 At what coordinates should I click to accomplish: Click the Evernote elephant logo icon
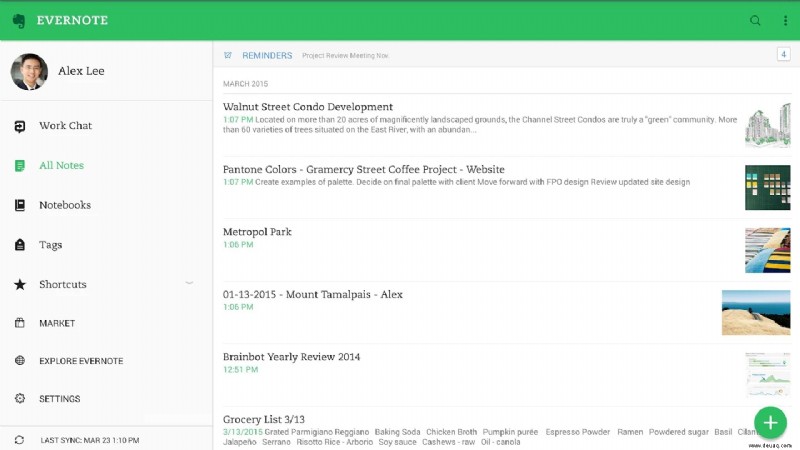click(19, 20)
